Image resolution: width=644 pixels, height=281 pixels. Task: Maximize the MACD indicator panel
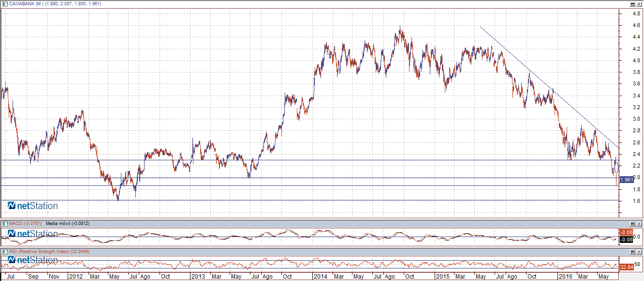click(x=632, y=224)
